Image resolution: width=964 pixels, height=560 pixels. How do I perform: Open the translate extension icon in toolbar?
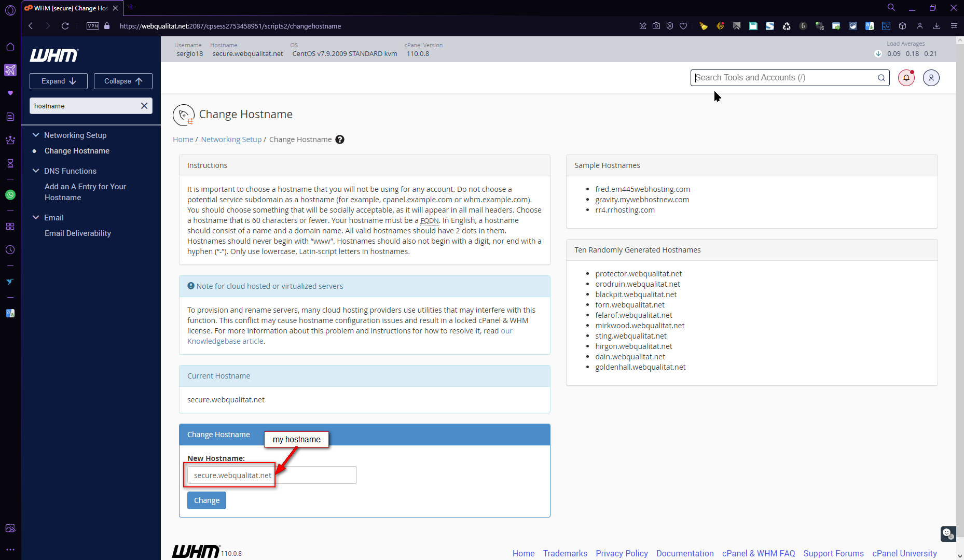(x=870, y=26)
